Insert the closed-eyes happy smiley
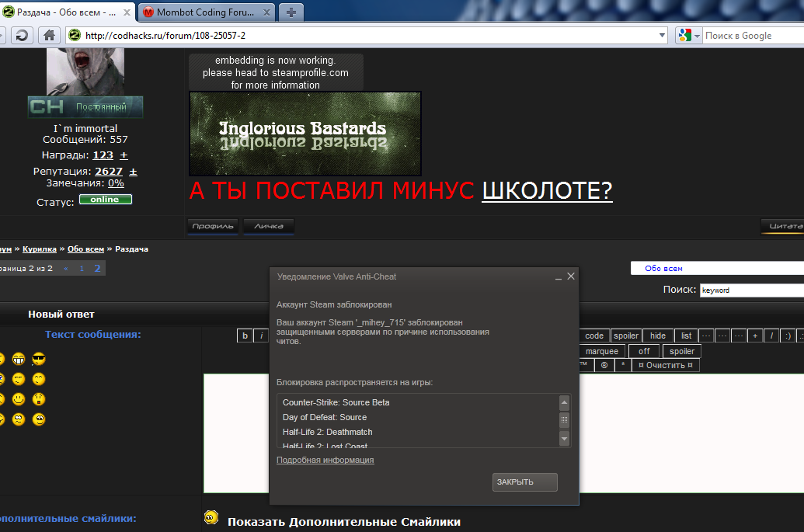The image size is (804, 532). 39,379
